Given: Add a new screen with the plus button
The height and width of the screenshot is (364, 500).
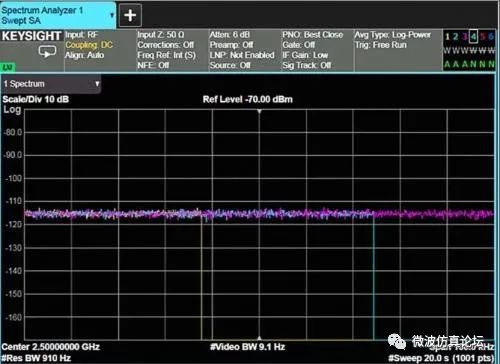Looking at the screenshot, I should point(130,15).
